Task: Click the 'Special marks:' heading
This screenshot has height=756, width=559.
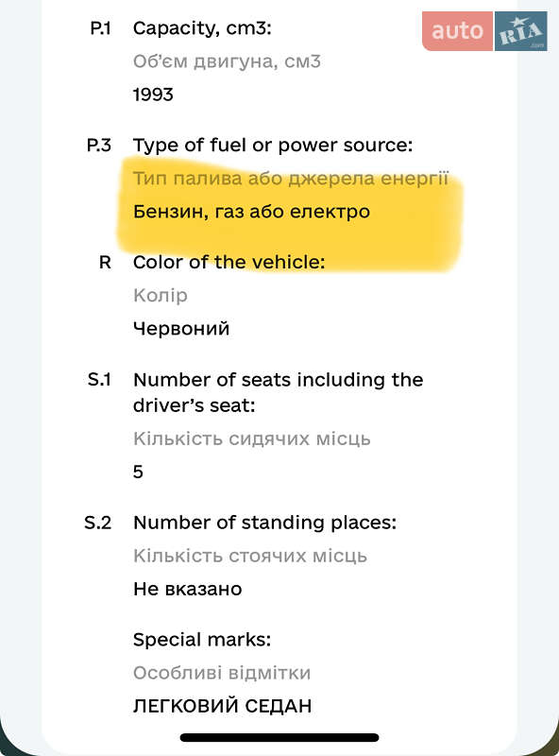Action: coord(202,640)
